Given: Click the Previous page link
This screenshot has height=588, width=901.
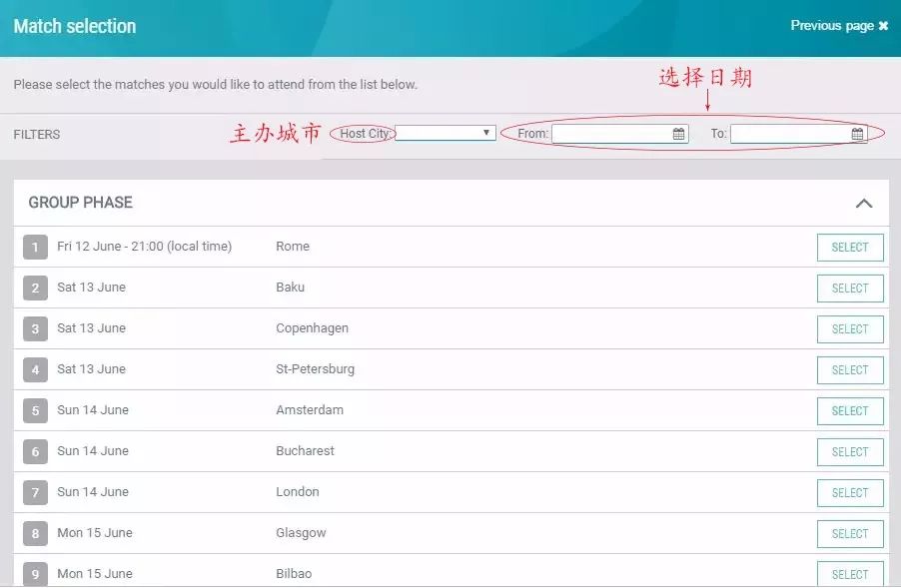Looking at the screenshot, I should [832, 27].
